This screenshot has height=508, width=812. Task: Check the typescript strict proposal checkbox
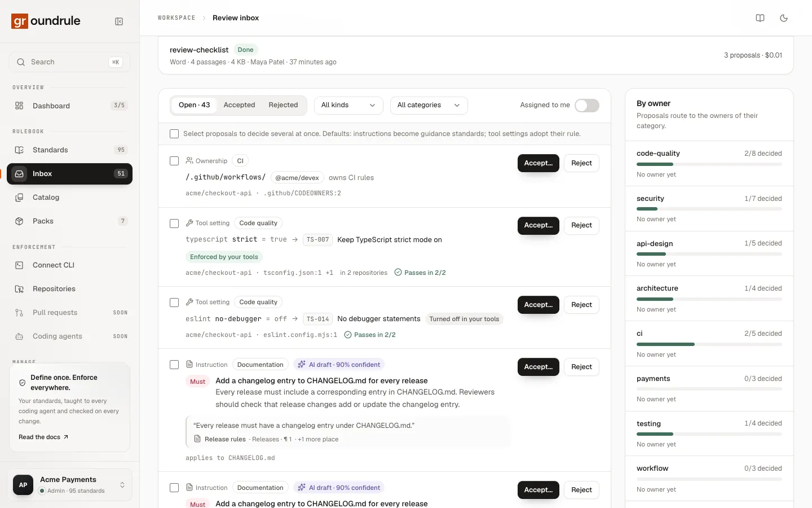coord(174,224)
